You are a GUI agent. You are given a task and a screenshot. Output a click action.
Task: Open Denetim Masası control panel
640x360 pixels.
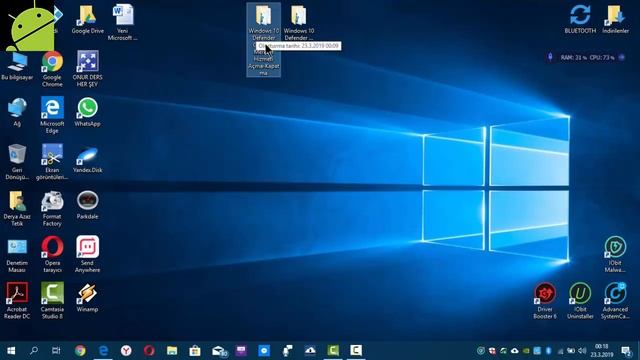17,255
